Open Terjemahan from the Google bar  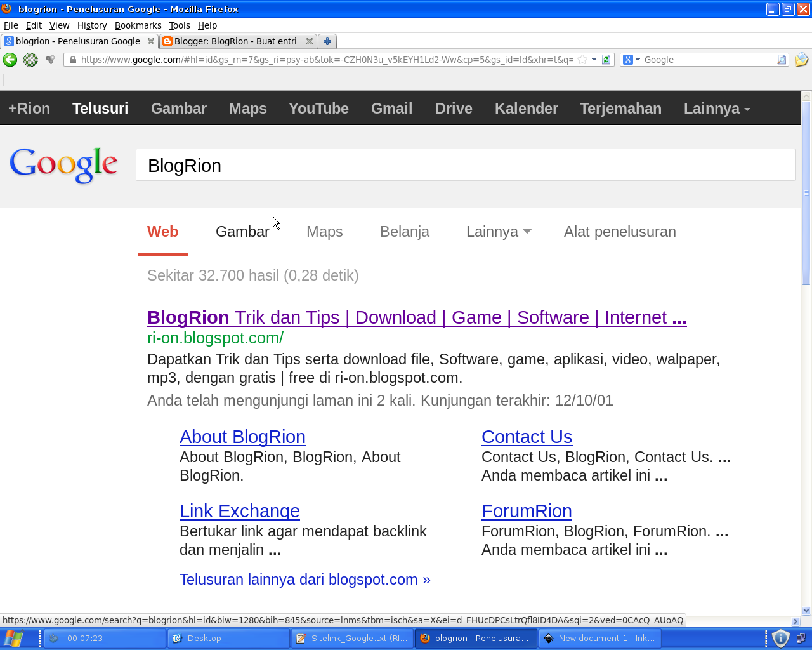[620, 109]
